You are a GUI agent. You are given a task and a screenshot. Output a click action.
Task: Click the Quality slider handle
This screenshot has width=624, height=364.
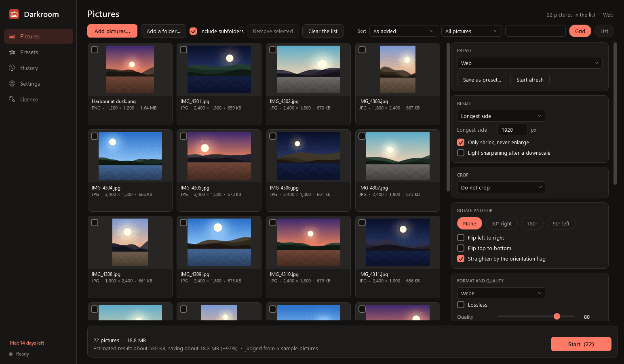(557, 316)
